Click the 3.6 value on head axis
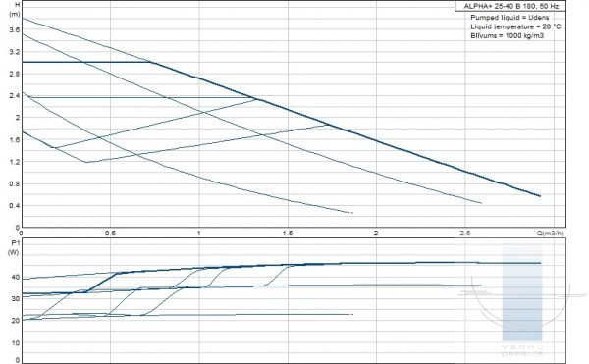Image resolution: width=589 pixels, height=364 pixels. pos(15,30)
